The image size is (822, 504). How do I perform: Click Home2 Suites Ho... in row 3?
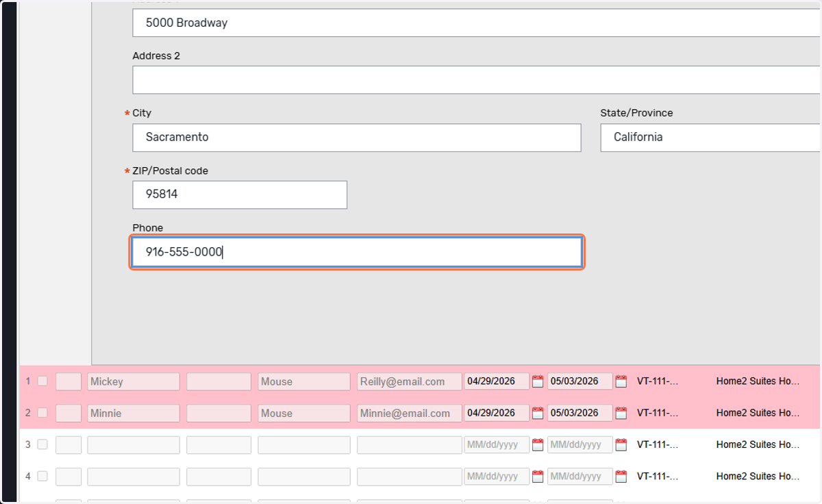click(x=758, y=444)
